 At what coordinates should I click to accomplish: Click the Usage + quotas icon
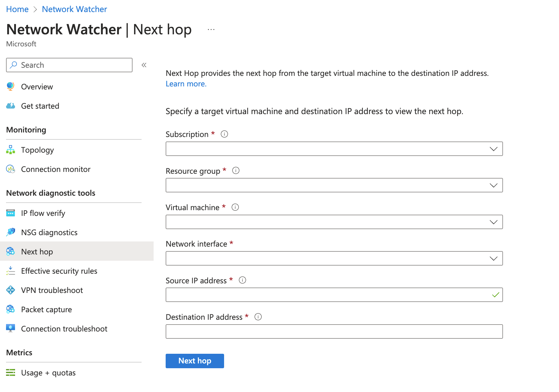pyautogui.click(x=11, y=373)
